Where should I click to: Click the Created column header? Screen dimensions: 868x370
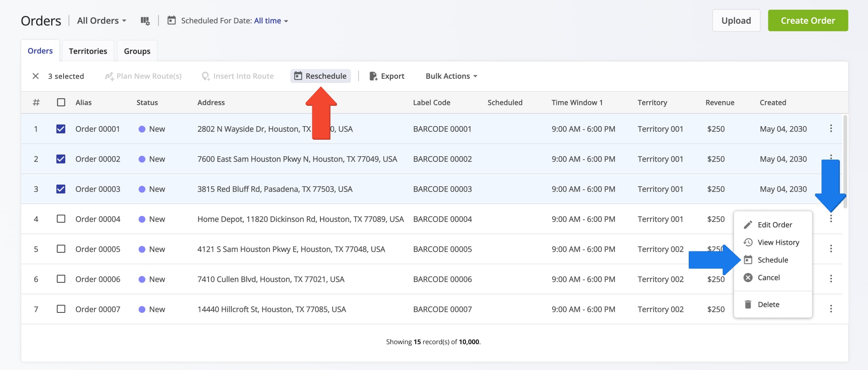[x=773, y=102]
